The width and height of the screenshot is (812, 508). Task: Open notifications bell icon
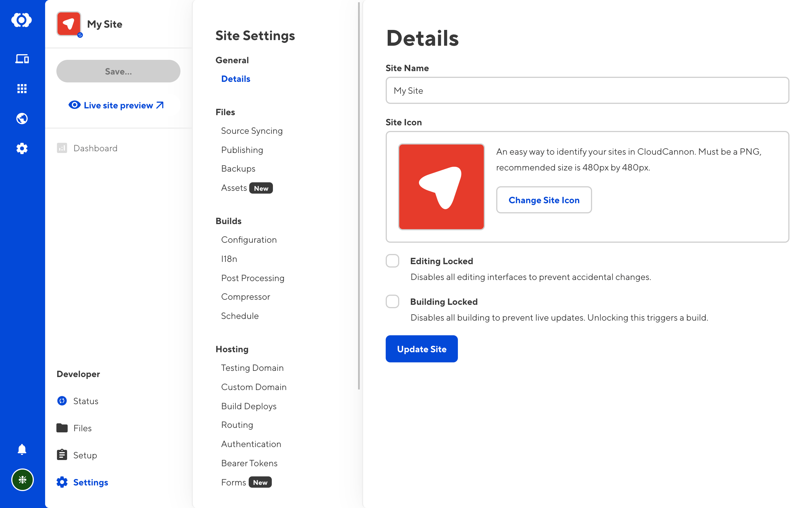tap(22, 449)
